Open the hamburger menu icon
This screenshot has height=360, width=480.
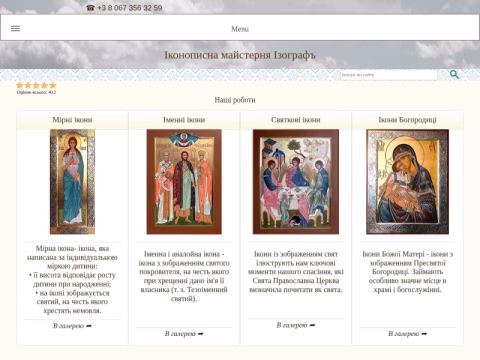point(15,28)
